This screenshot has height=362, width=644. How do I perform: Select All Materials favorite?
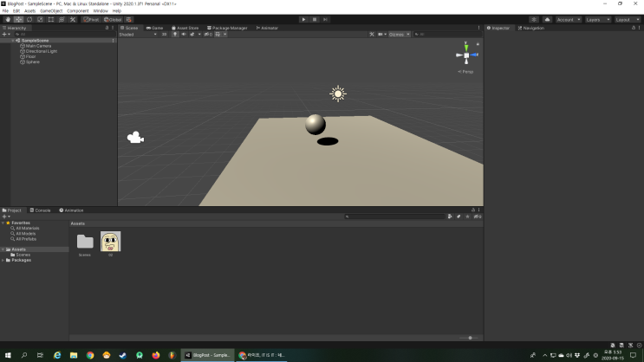[x=28, y=229]
